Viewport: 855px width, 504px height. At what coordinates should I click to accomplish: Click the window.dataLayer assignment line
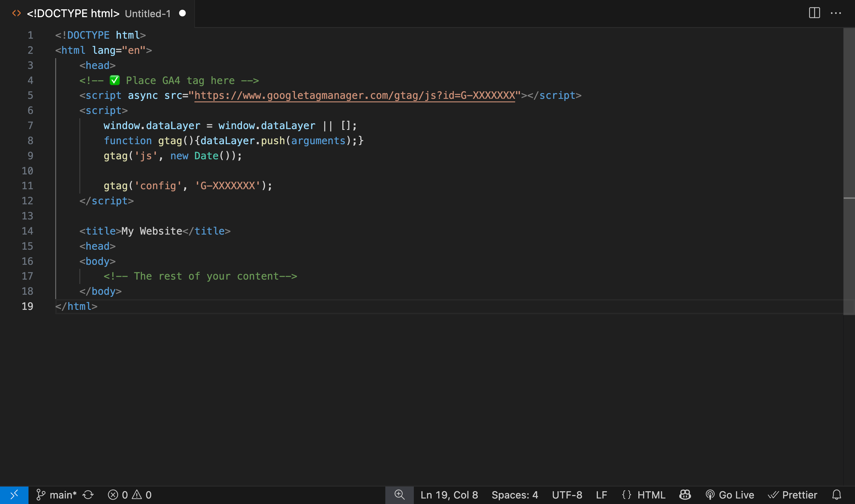(x=230, y=126)
